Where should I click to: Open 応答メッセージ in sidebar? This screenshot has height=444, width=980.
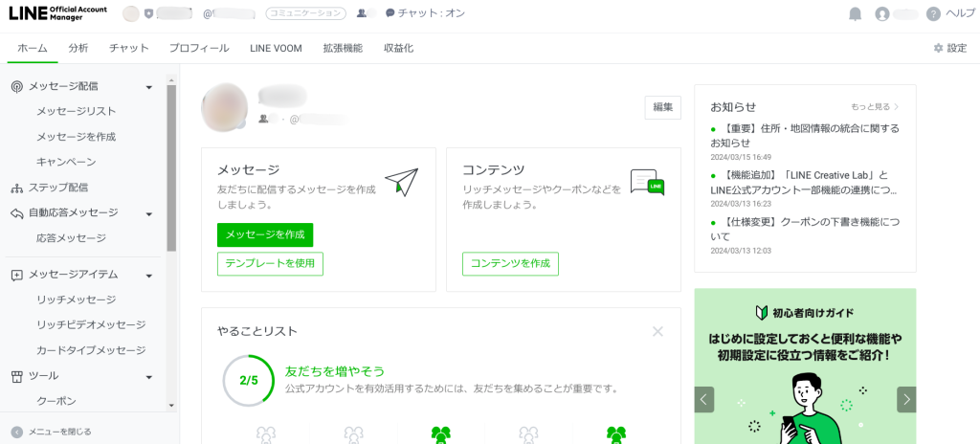click(x=71, y=238)
